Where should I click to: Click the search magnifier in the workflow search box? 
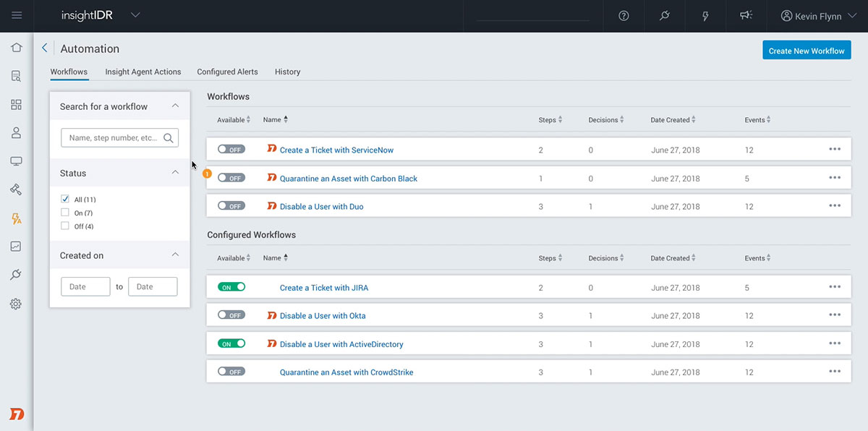(x=169, y=137)
